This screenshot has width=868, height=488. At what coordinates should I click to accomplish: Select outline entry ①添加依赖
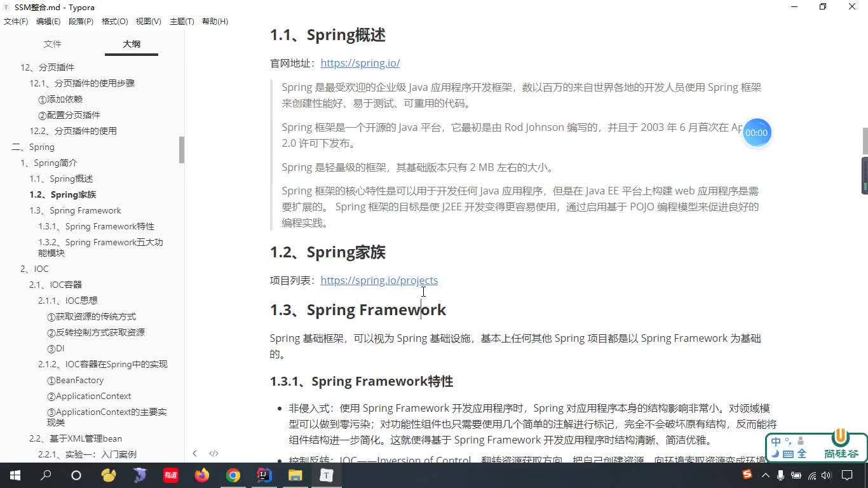point(60,99)
